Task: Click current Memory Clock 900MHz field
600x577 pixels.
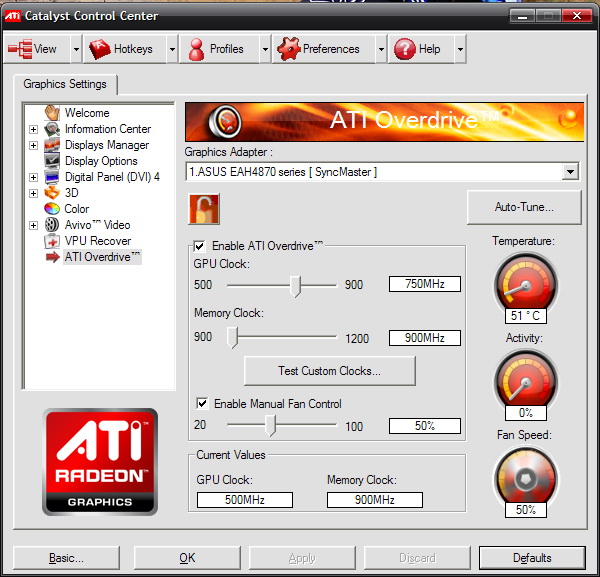Action: (375, 500)
